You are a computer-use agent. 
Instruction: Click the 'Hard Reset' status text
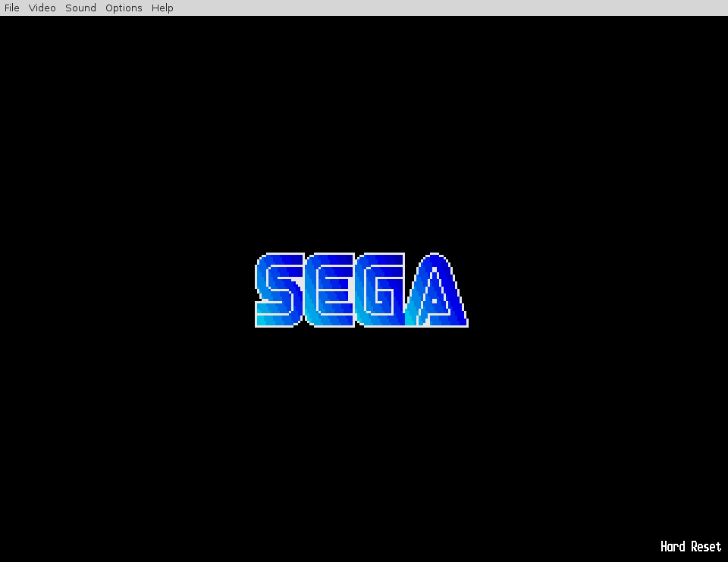click(691, 546)
